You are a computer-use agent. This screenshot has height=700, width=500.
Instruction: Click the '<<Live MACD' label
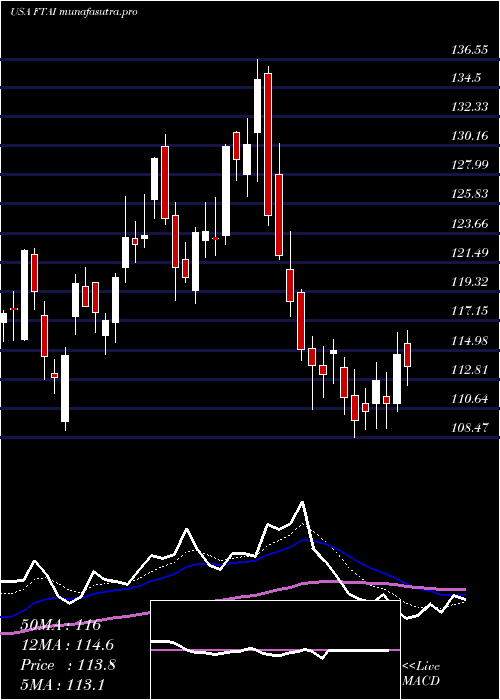(421, 674)
